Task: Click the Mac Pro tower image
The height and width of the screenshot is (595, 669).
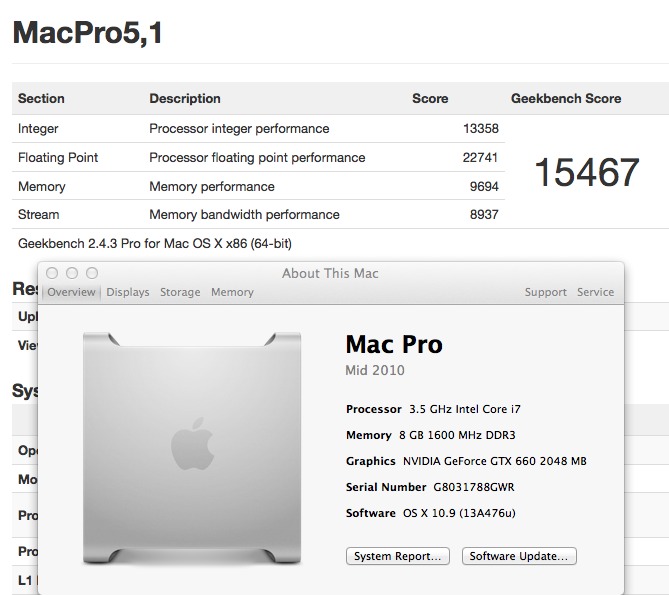Action: [192, 448]
